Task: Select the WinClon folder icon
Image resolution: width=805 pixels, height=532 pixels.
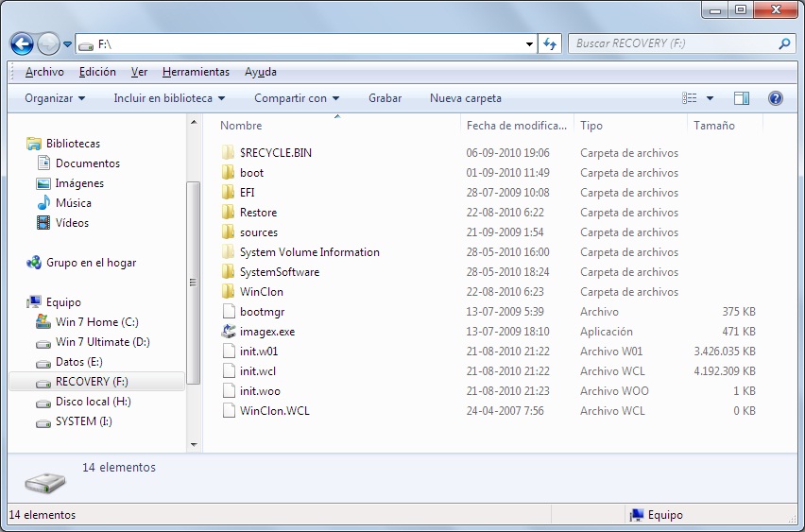Action: point(228,292)
